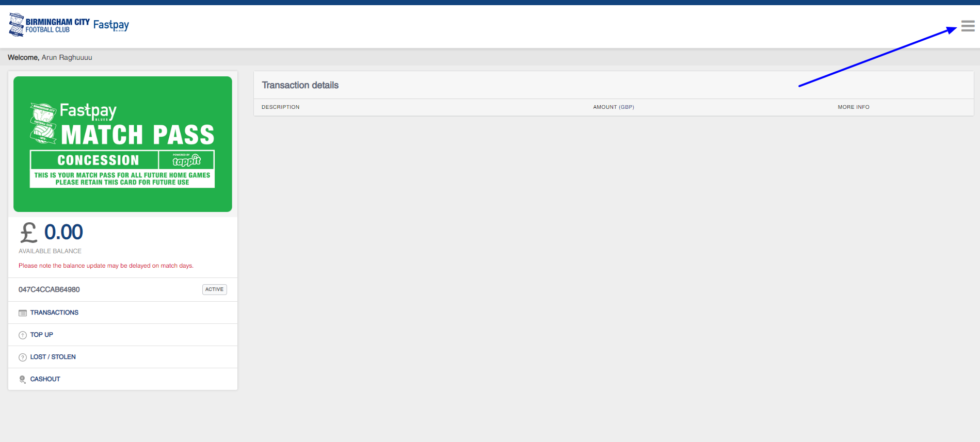Click the MORE INFO column header

tap(854, 107)
